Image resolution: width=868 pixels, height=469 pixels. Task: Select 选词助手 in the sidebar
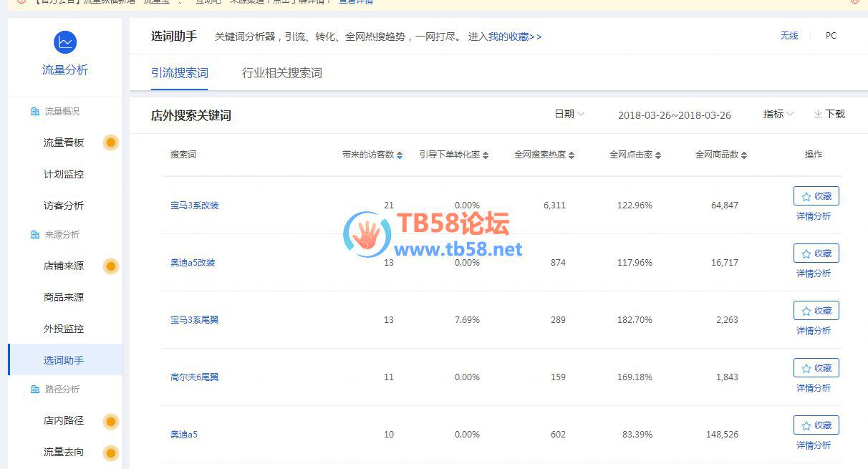click(64, 360)
